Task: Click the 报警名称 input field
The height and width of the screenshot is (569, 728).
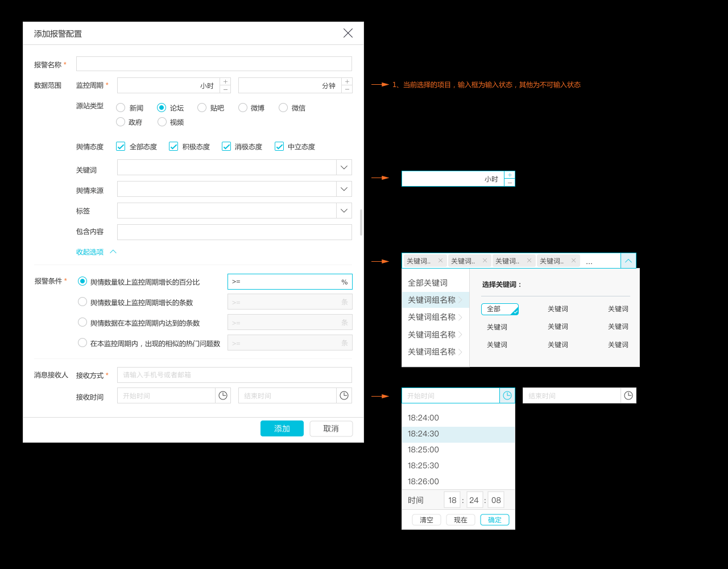Action: (x=214, y=64)
